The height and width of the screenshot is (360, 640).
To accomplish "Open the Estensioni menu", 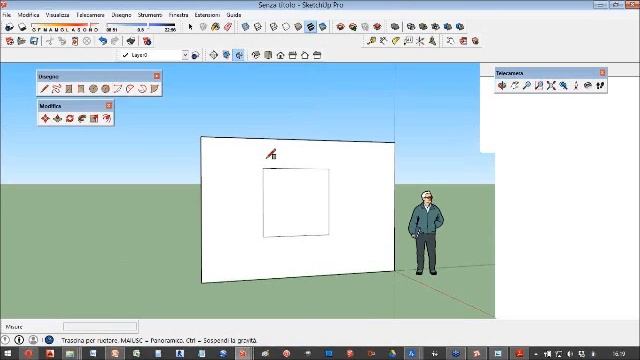I will (x=207, y=15).
